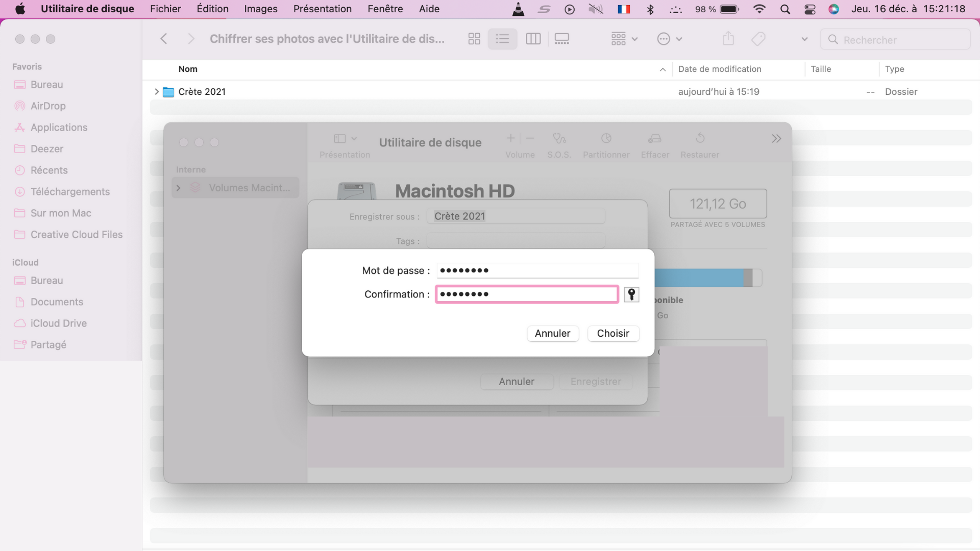Sort by the Nom column header
The height and width of the screenshot is (551, 980).
coord(188,69)
